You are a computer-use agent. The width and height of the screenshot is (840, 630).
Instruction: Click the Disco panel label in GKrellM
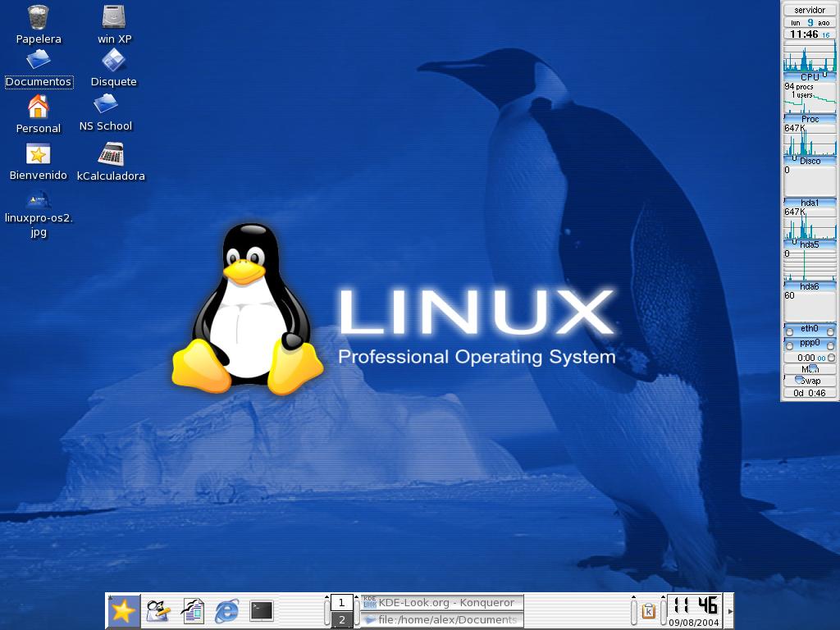coord(810,161)
